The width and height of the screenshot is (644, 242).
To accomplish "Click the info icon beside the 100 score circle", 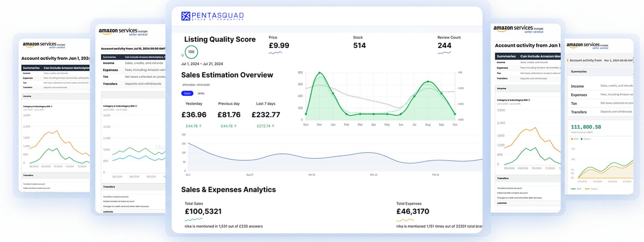I will [x=183, y=55].
